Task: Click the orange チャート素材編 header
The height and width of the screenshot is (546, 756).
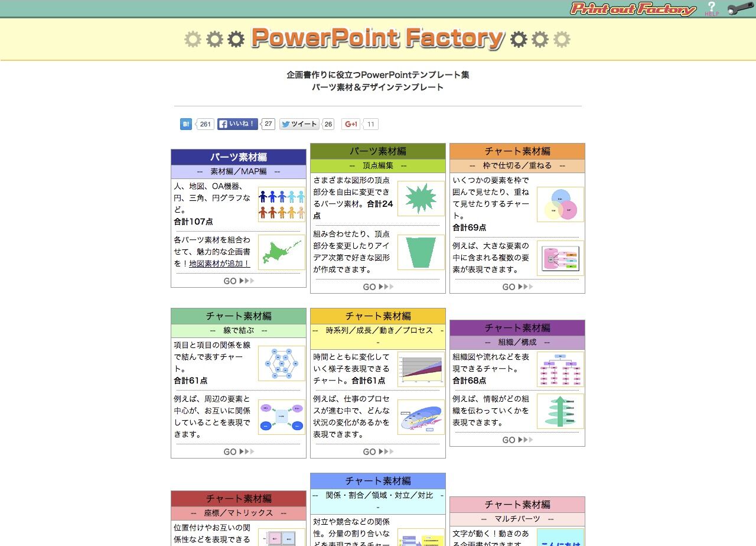Action: (517, 151)
